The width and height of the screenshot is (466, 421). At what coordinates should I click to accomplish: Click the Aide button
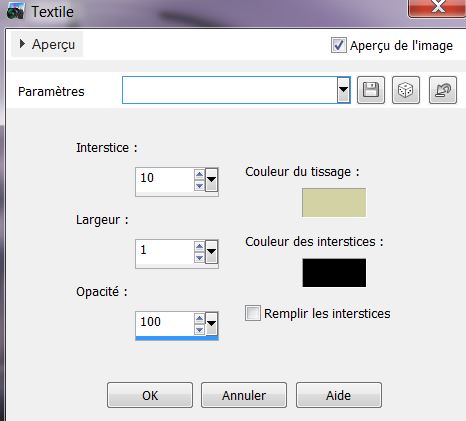tap(339, 395)
